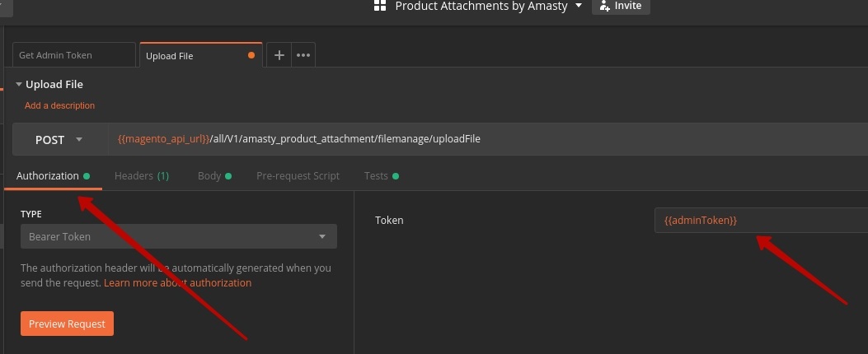Click the workspace grid icon beside Product Attachments
This screenshot has height=354, width=868.
coord(380,6)
